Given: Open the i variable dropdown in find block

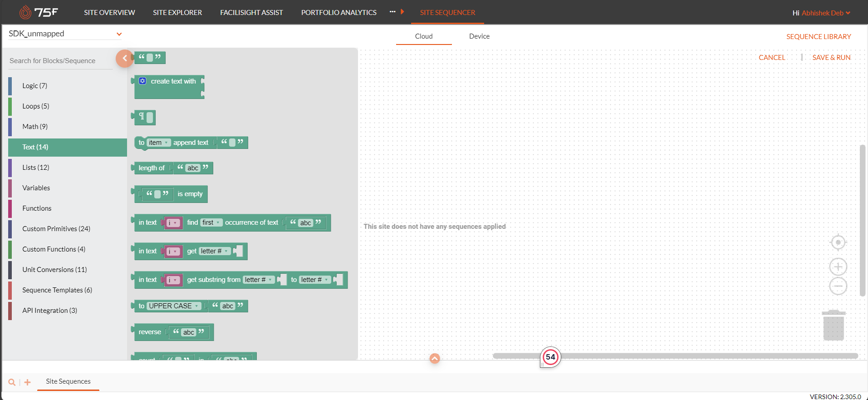Looking at the screenshot, I should pos(173,223).
